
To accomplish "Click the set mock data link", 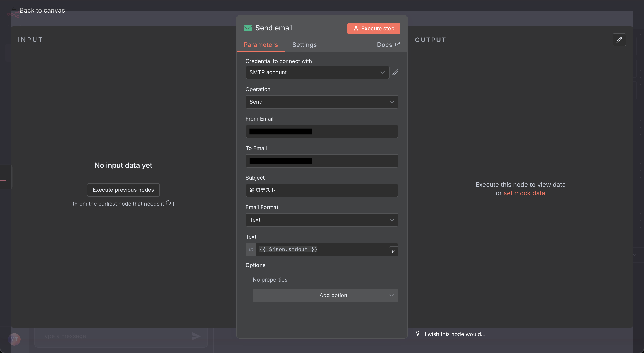I will (524, 193).
